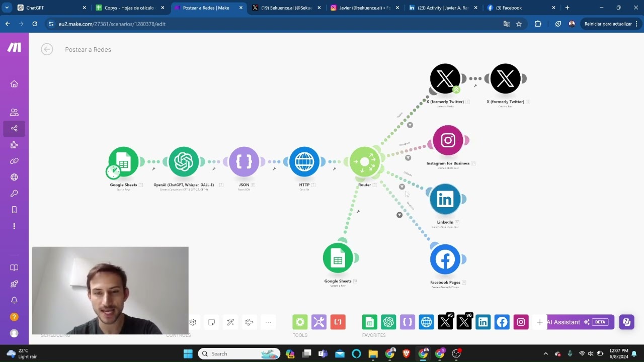Screen dimensions: 644x362
Task: Open Resource hub book icon
Action: point(14,268)
